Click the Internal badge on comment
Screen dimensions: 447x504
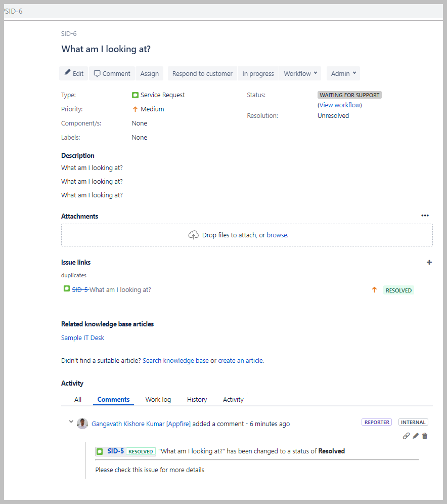point(413,423)
